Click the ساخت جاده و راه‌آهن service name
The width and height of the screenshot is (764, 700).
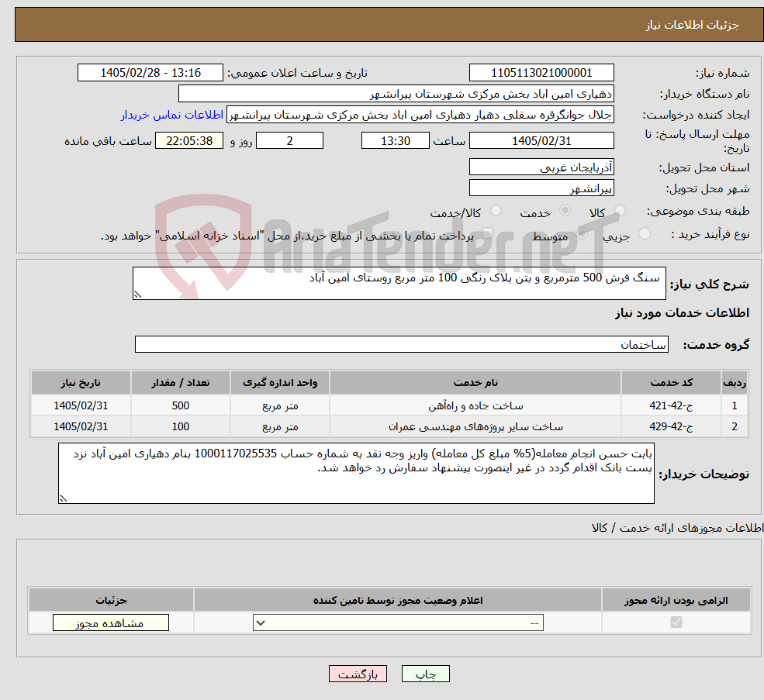[475, 405]
